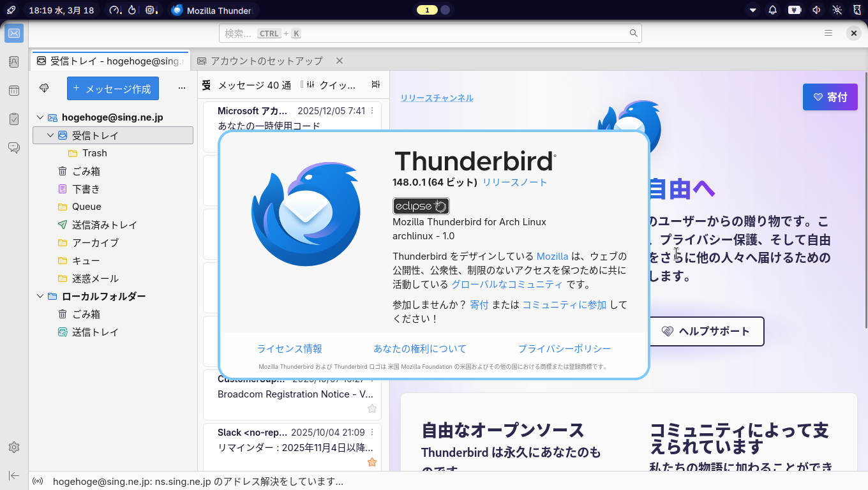Click the clock showing 18:19 水, 3月 18
Viewport: 868px width, 490px height.
point(61,10)
